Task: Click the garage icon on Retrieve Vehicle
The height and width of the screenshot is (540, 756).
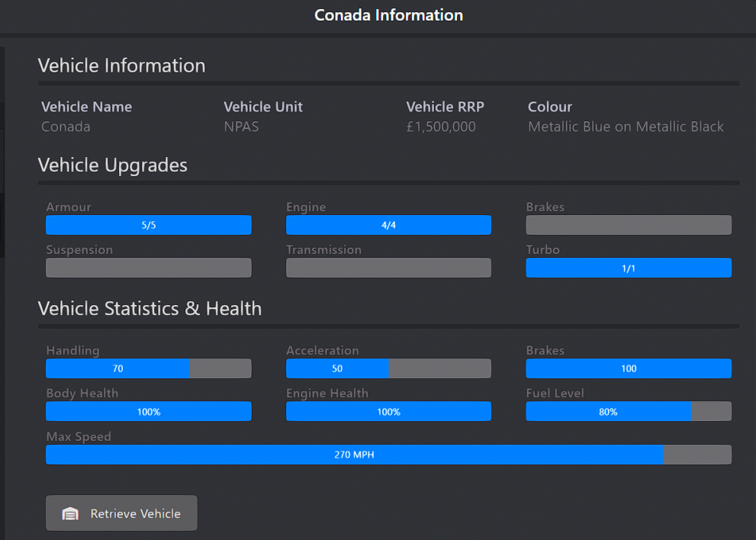Action: tap(70, 514)
